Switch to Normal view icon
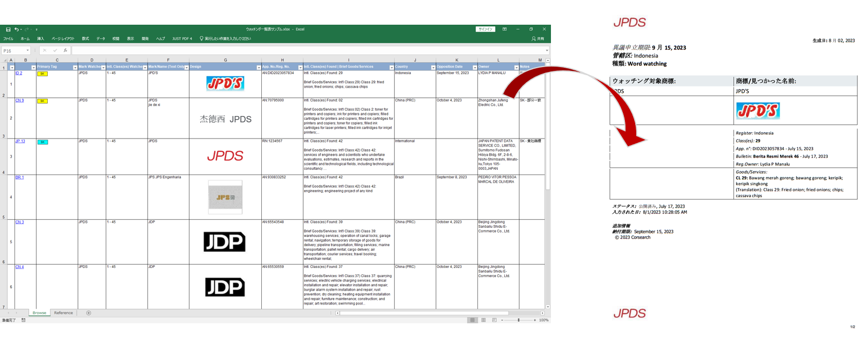Image resolution: width=868 pixels, height=348 pixels. [472, 320]
